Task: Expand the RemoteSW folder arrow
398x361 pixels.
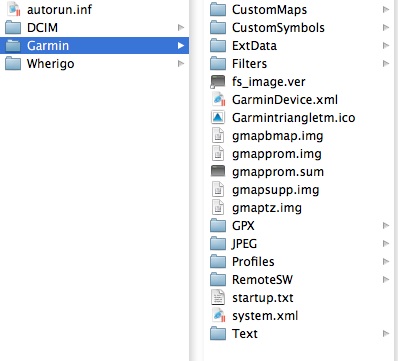Action: 386,279
